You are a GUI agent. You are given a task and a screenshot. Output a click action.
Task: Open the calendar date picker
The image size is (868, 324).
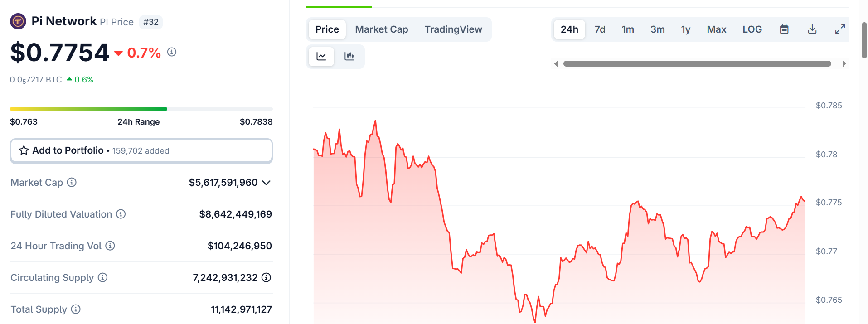784,29
